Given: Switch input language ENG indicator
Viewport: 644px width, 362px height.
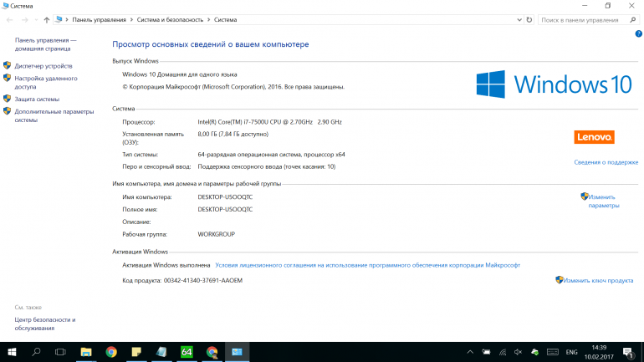Looking at the screenshot, I should [x=571, y=352].
